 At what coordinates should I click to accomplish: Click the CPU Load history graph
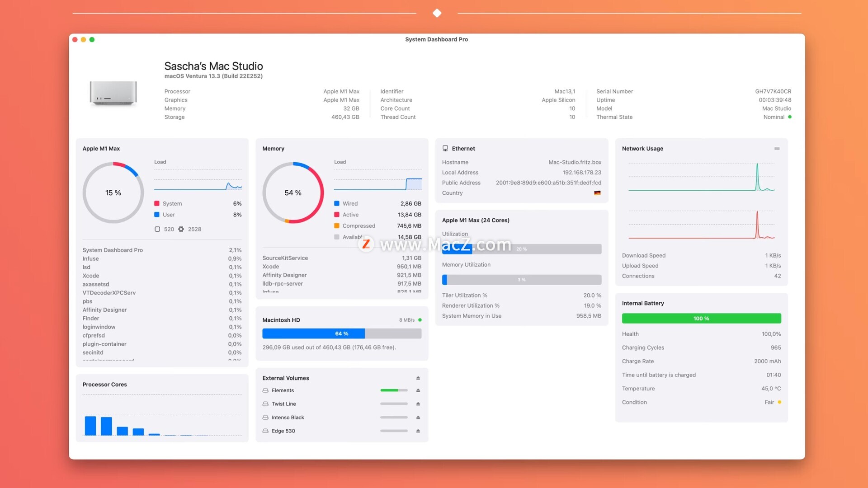(x=198, y=180)
